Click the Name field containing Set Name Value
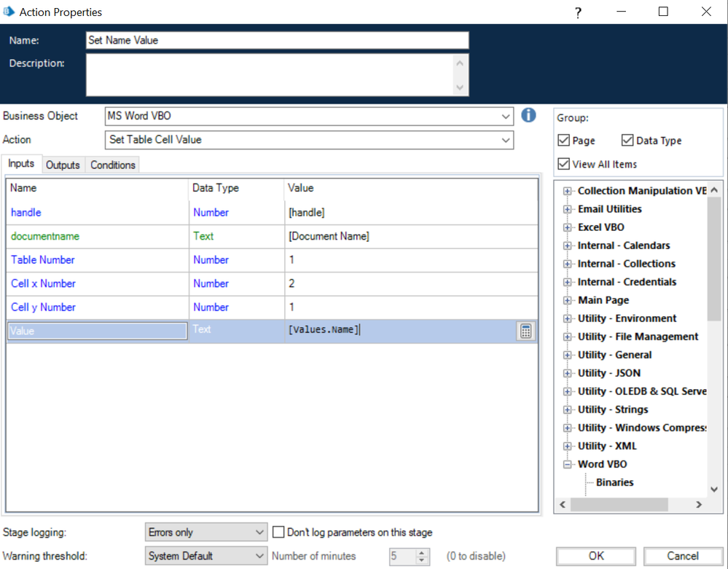Viewport: 728px width, 569px height. coord(277,41)
